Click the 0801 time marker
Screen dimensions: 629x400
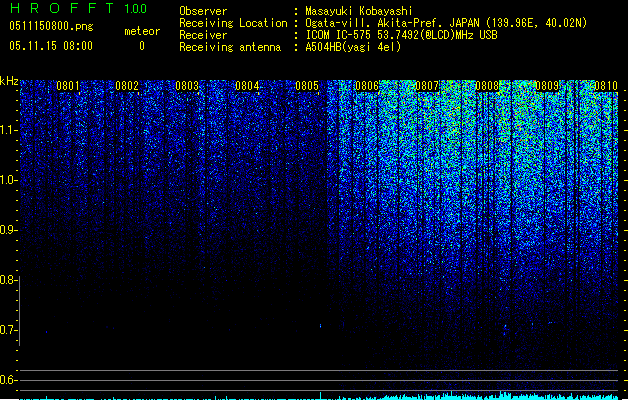(68, 86)
